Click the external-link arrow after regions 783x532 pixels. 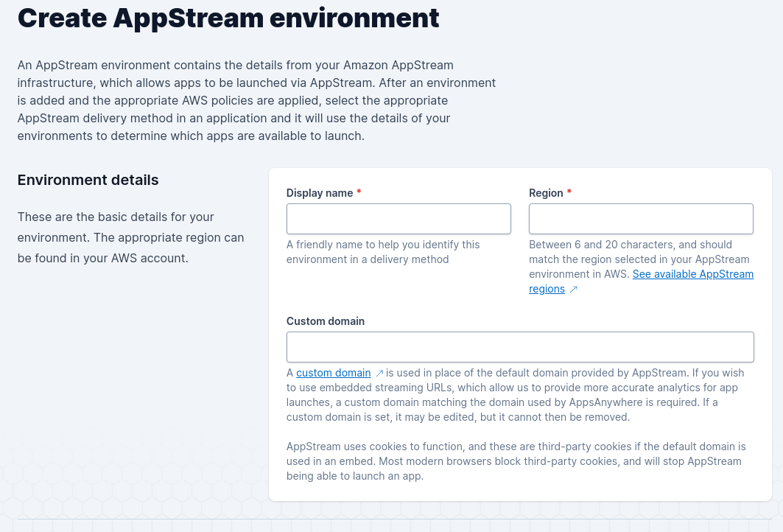tap(573, 290)
